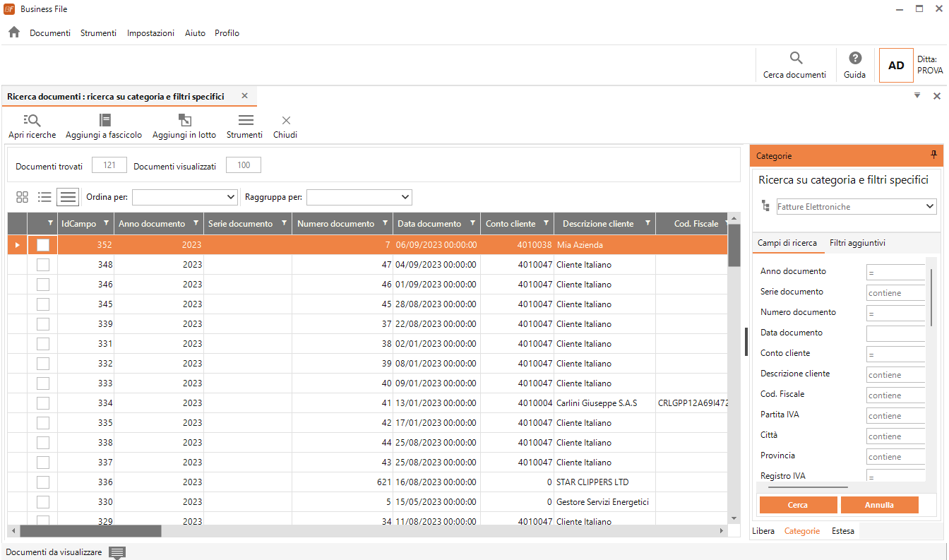Viewport: 949px width, 560px height.
Task: Click the Documenti trovati count field
Action: (109, 165)
